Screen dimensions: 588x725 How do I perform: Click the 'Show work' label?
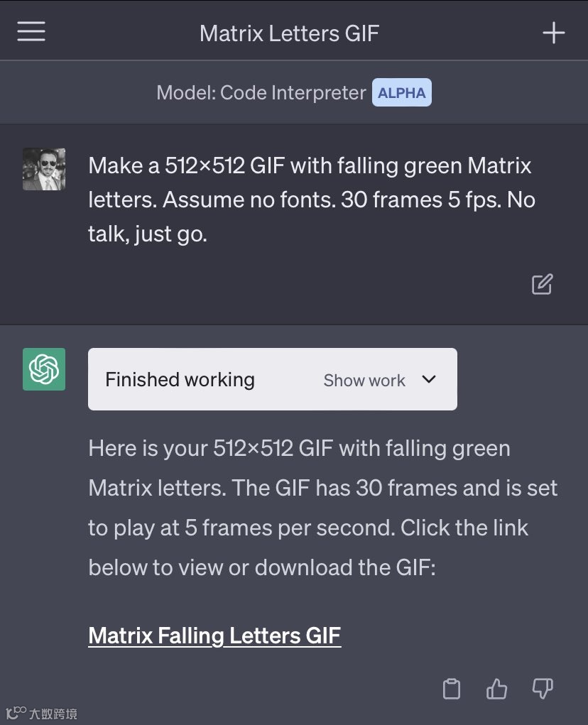[364, 380]
